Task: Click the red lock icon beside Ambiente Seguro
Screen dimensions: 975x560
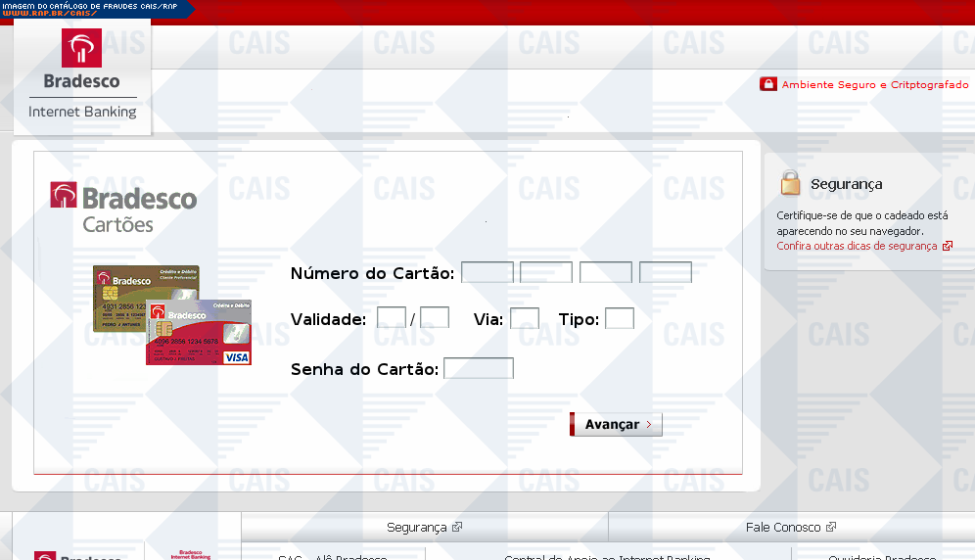Action: click(x=768, y=84)
